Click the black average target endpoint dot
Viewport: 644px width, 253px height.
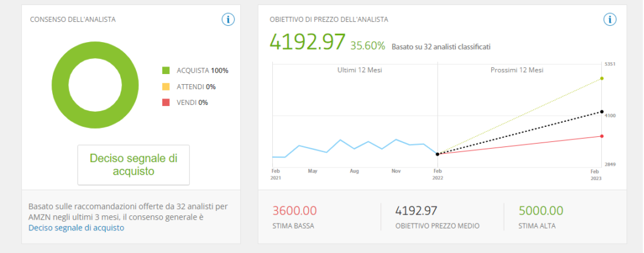point(602,112)
